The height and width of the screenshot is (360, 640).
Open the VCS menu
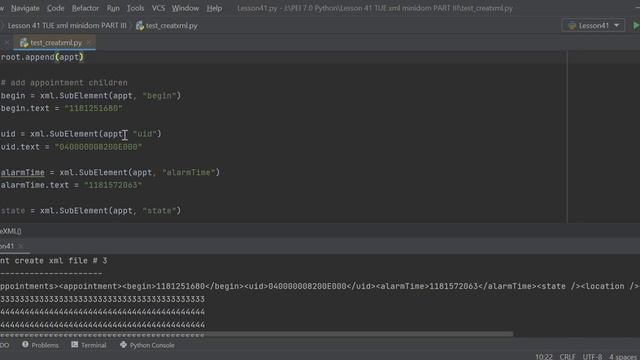point(158,8)
